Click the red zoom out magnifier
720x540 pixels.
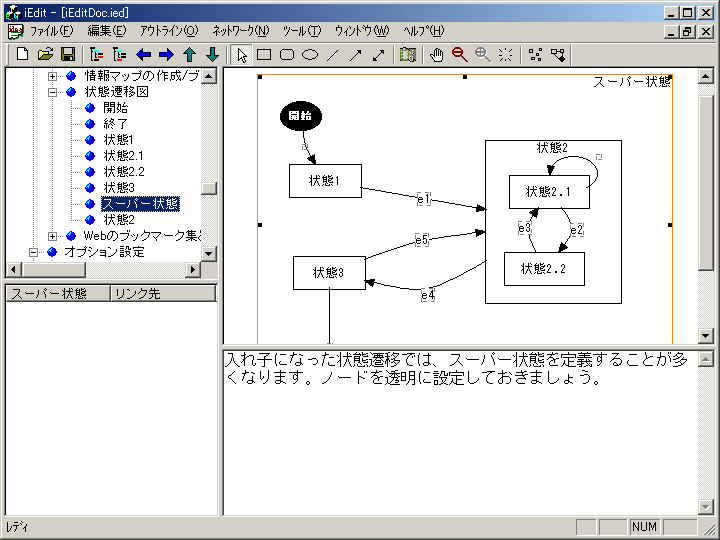click(459, 54)
